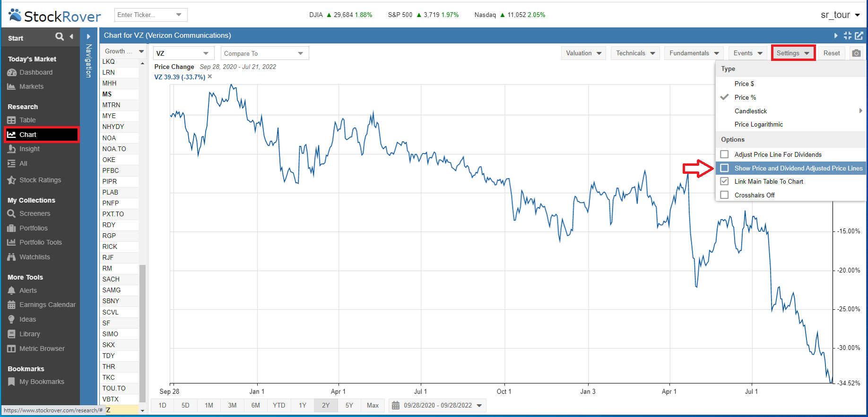The height and width of the screenshot is (417, 868).
Task: Set chart period to 6M
Action: (x=256, y=405)
